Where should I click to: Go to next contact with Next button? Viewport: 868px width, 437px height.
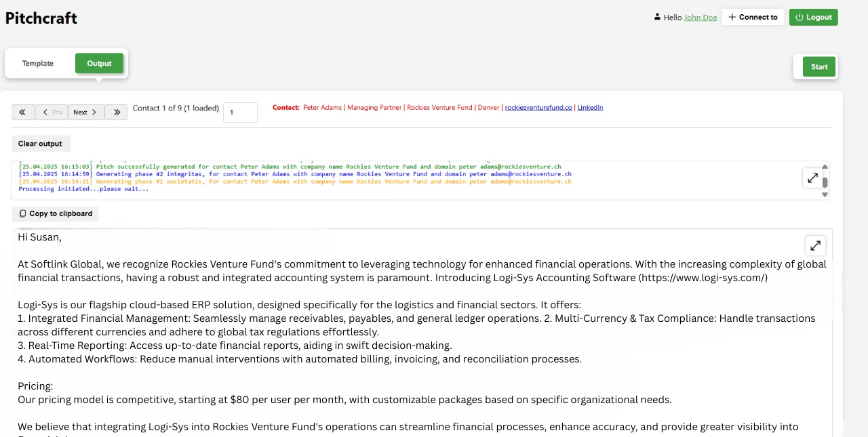(86, 112)
